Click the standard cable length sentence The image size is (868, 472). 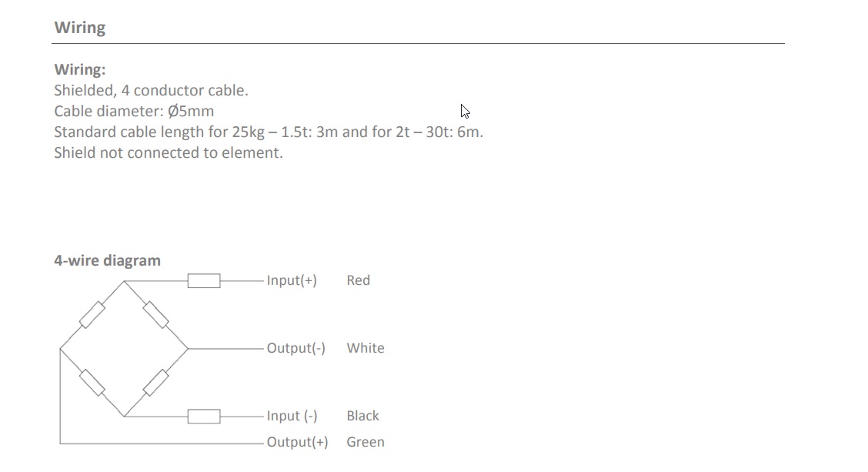(268, 132)
